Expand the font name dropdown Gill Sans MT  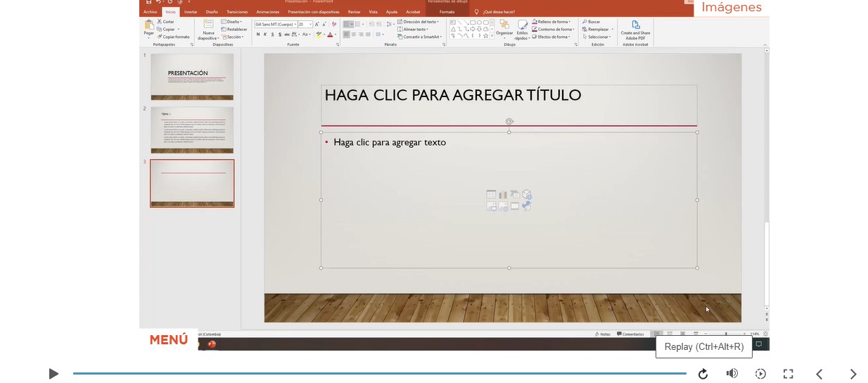pos(275,24)
